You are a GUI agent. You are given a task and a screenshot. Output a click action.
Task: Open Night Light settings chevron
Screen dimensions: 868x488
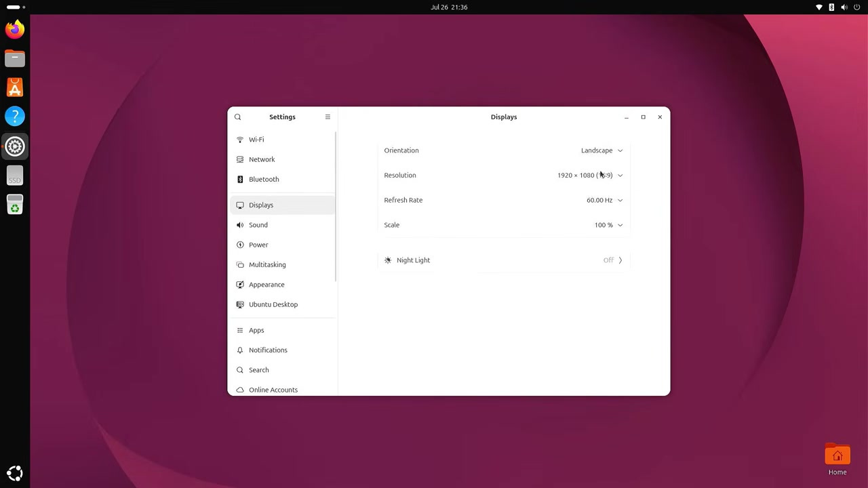[x=620, y=260]
